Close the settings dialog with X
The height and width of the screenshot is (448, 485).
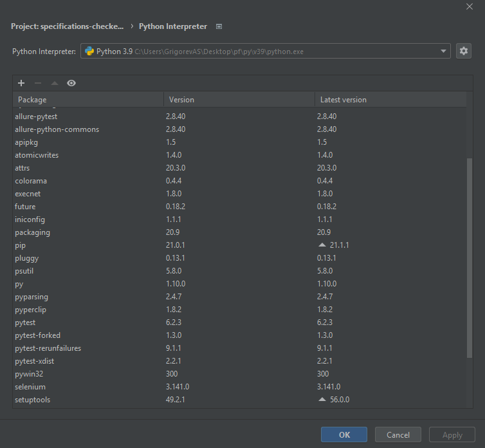pos(469,6)
